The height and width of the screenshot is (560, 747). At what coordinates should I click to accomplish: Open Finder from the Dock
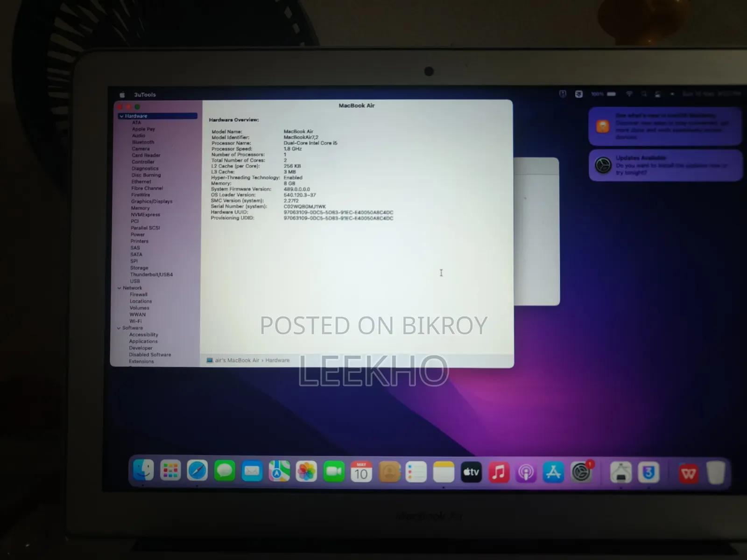[143, 470]
